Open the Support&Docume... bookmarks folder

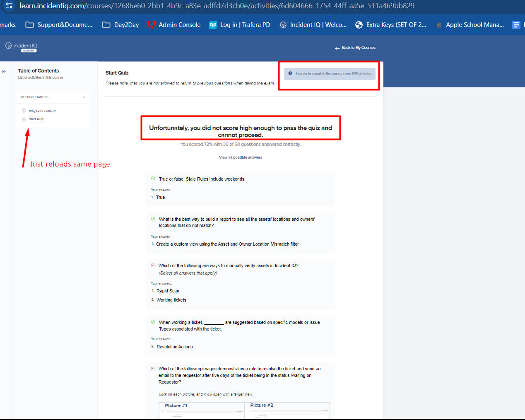pos(59,25)
